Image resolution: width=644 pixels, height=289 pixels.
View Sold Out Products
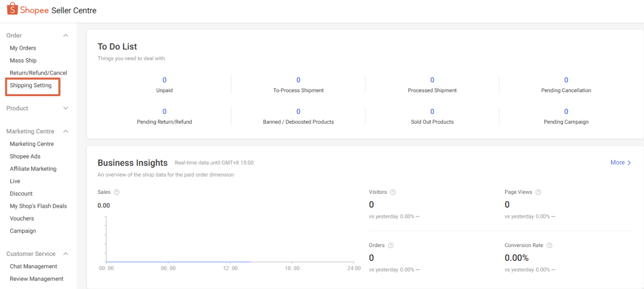[x=432, y=116]
